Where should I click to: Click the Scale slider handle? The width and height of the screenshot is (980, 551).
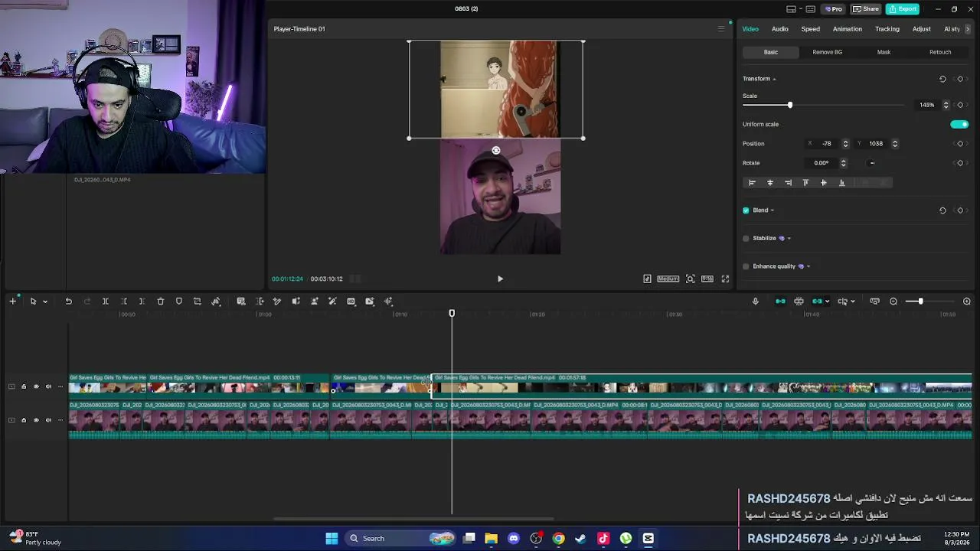[x=790, y=105]
